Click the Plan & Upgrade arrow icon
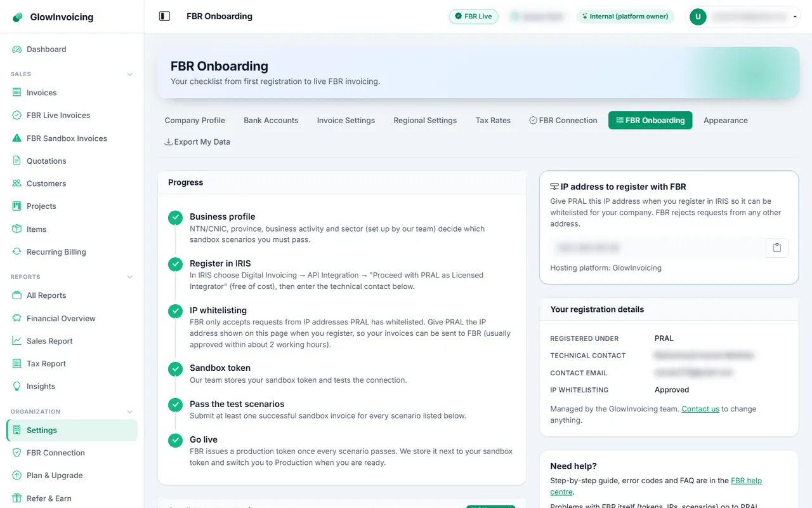This screenshot has height=508, width=812. click(x=17, y=476)
